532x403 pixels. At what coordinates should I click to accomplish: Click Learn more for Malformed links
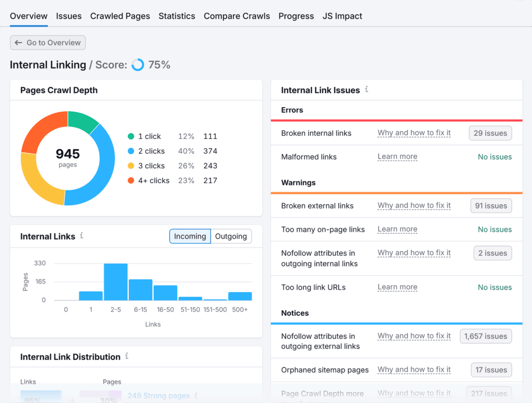coord(397,157)
